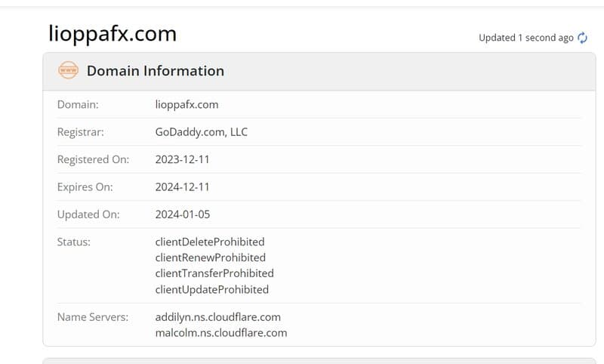Click the Updated On date 2024-01-05
The height and width of the screenshot is (364, 604).
[183, 214]
